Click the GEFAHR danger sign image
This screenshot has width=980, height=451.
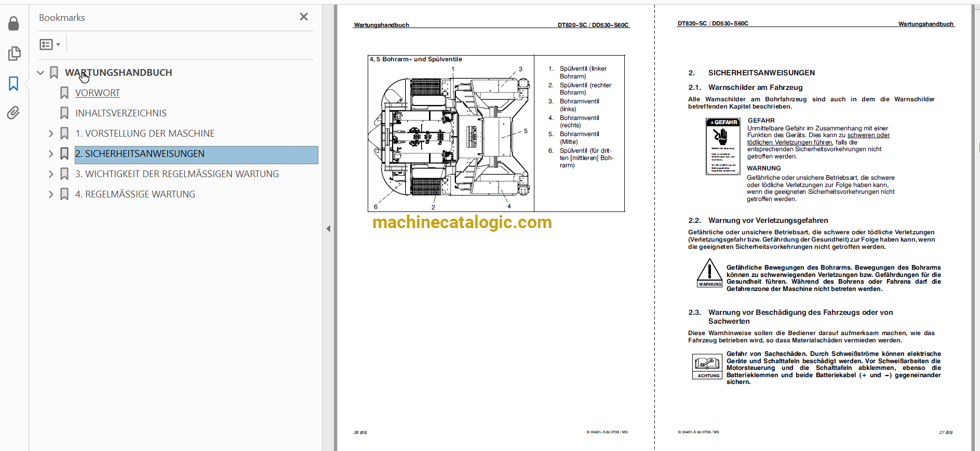tap(723, 147)
